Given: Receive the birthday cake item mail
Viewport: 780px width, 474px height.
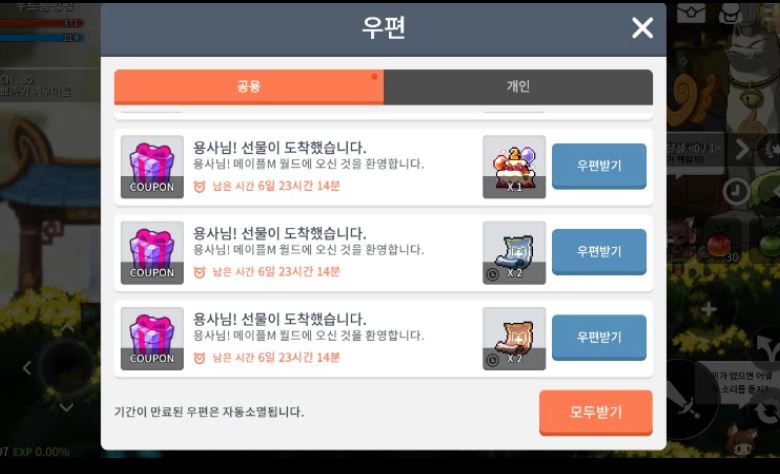Looking at the screenshot, I should click(599, 166).
